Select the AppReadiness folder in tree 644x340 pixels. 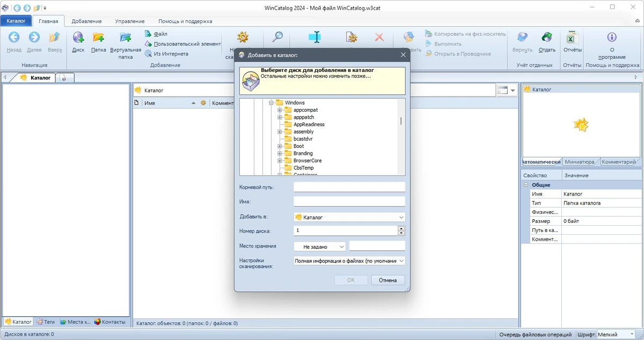tap(309, 125)
